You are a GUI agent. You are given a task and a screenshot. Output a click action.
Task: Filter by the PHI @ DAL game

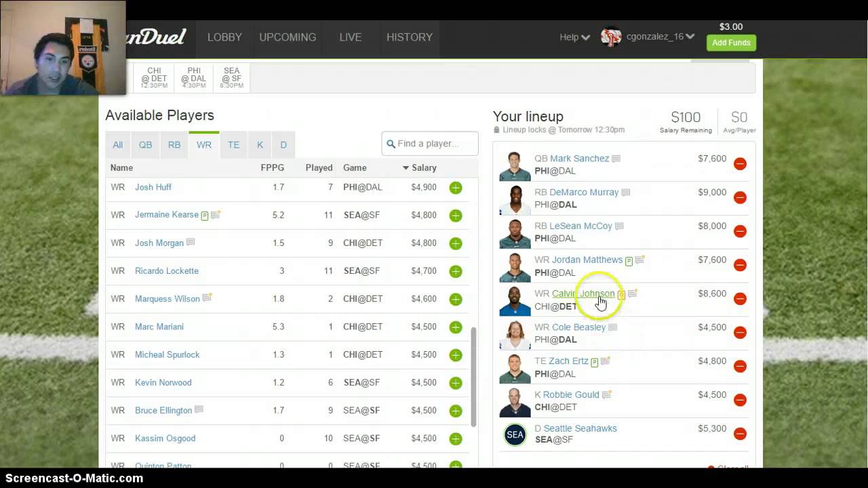pos(193,78)
